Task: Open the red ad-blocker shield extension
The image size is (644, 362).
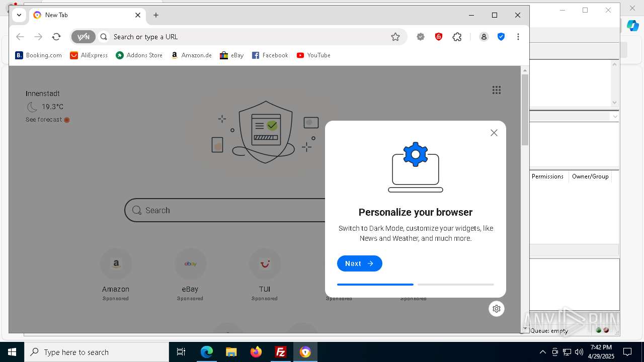Action: point(439,37)
